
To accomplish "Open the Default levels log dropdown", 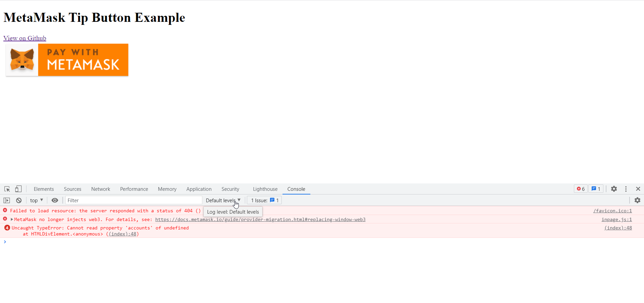I will click(x=223, y=201).
